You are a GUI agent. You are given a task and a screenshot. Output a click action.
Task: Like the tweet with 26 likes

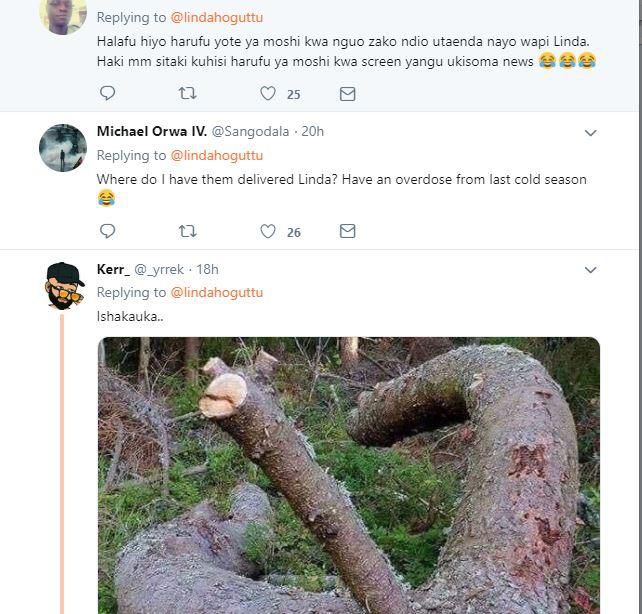tap(268, 231)
